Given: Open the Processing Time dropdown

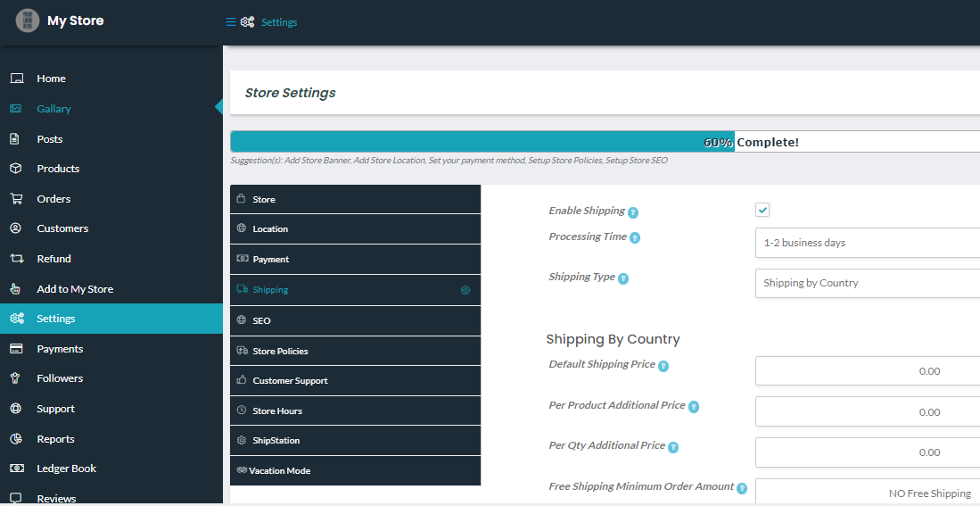Looking at the screenshot, I should (867, 243).
